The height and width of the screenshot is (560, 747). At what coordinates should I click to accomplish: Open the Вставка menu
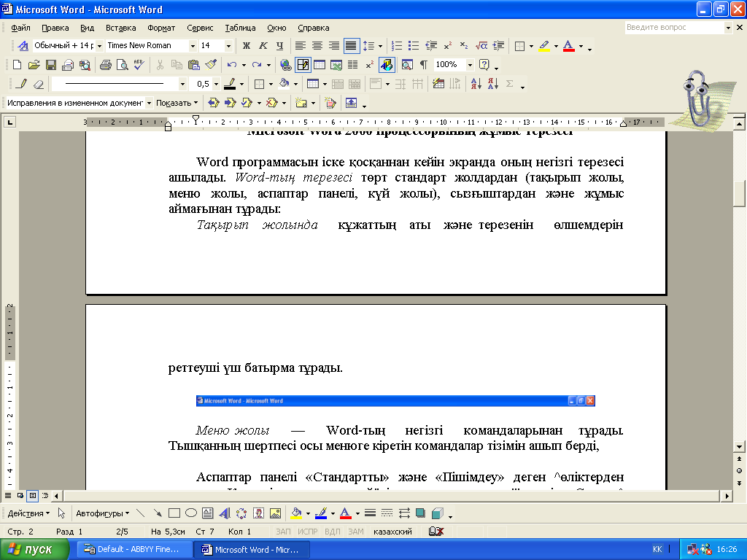click(x=120, y=28)
